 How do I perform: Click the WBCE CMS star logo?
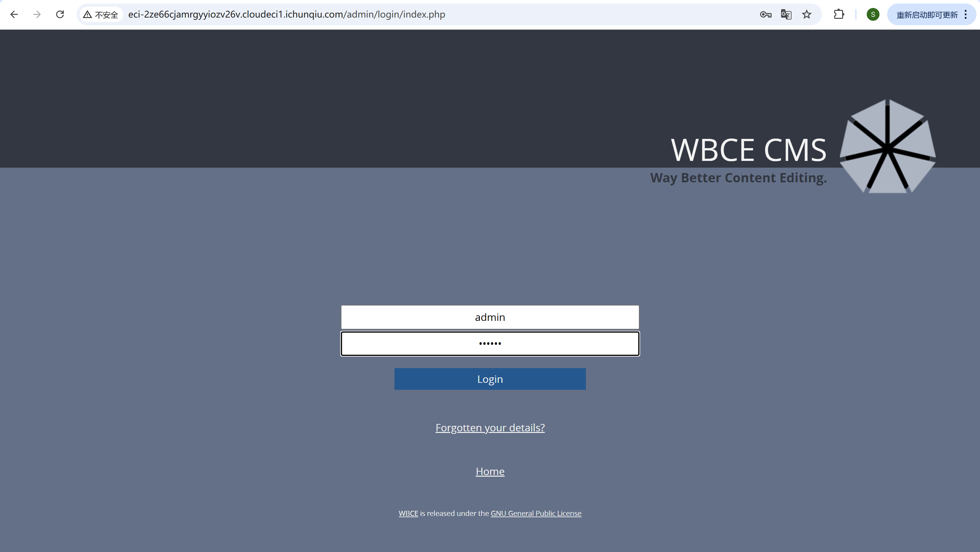(887, 147)
